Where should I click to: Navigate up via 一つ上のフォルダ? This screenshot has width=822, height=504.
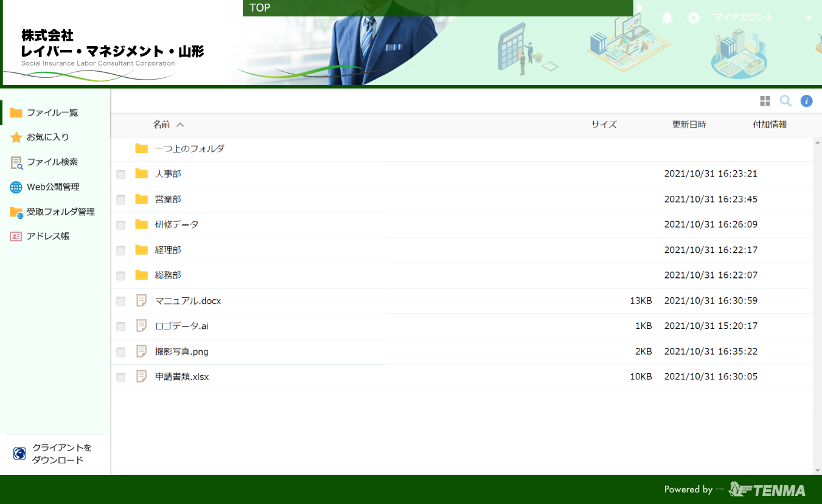coord(189,148)
